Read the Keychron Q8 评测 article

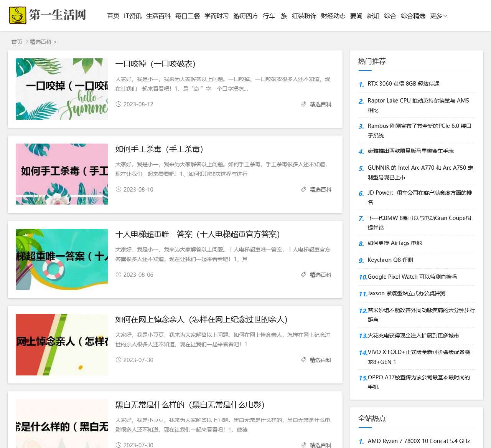390,260
